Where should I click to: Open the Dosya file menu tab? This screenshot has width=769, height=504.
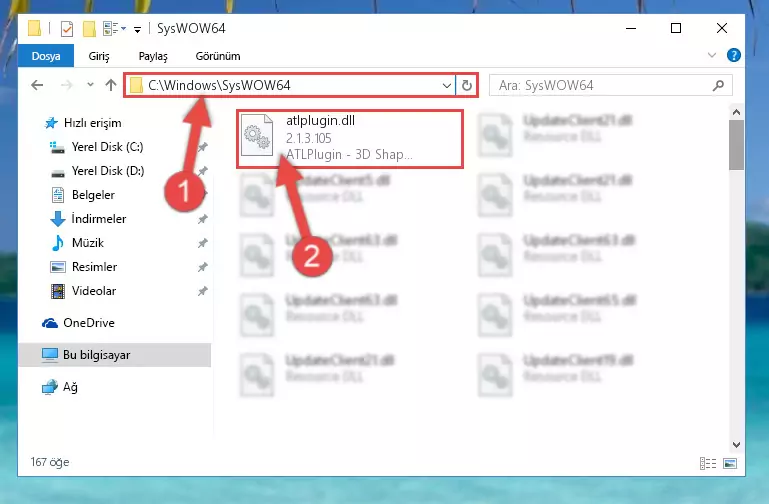[46, 56]
